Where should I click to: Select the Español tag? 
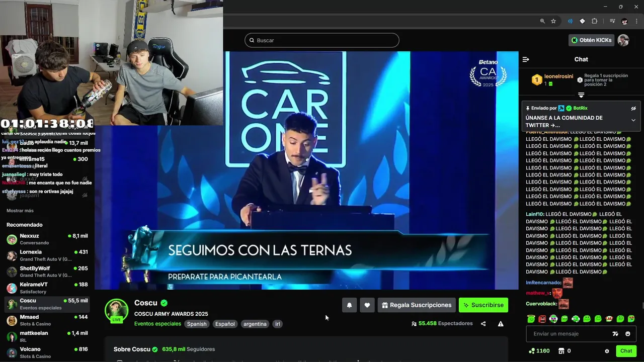point(225,324)
